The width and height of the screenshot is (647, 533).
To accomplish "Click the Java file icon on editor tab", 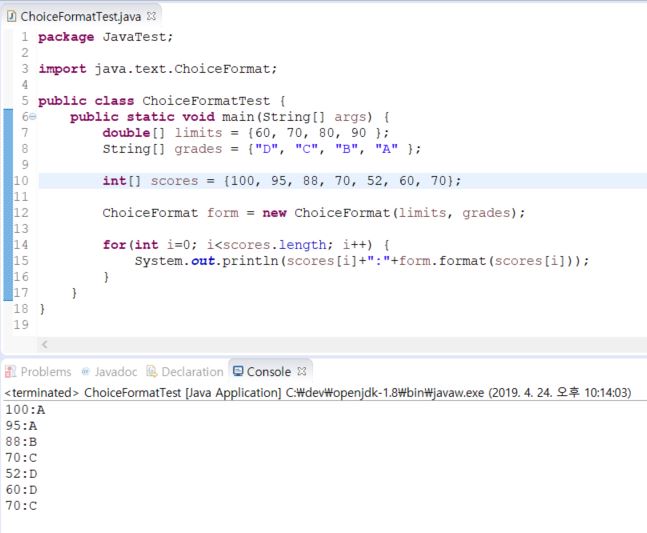I will tap(12, 17).
